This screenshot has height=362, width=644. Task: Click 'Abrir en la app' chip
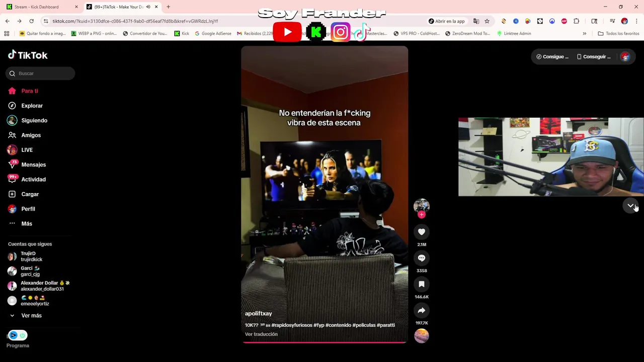pos(447,21)
